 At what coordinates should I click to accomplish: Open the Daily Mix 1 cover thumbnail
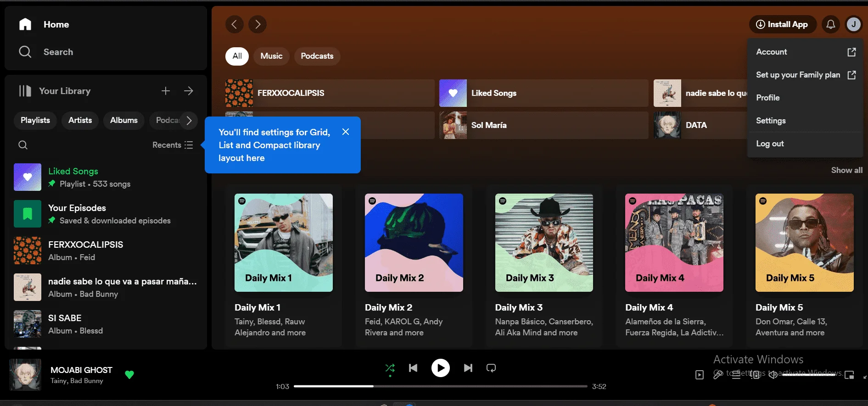pyautogui.click(x=284, y=243)
